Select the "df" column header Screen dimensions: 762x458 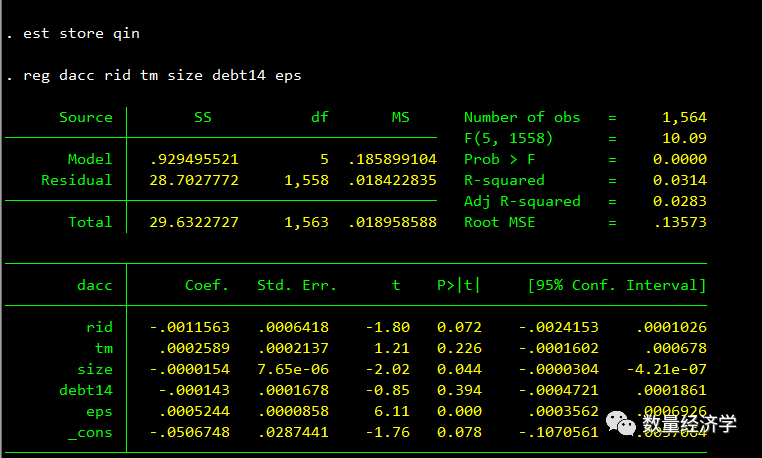coord(320,117)
